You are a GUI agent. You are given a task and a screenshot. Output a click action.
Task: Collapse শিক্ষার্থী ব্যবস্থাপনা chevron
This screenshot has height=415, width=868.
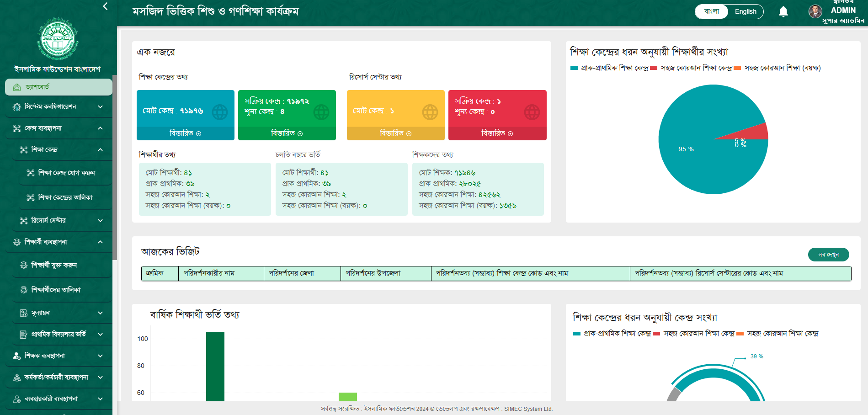100,242
